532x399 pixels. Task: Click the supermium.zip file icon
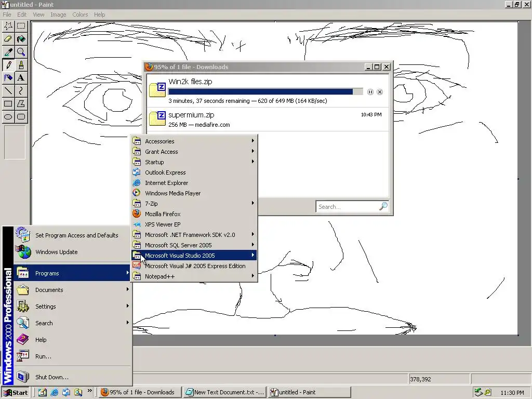point(157,118)
